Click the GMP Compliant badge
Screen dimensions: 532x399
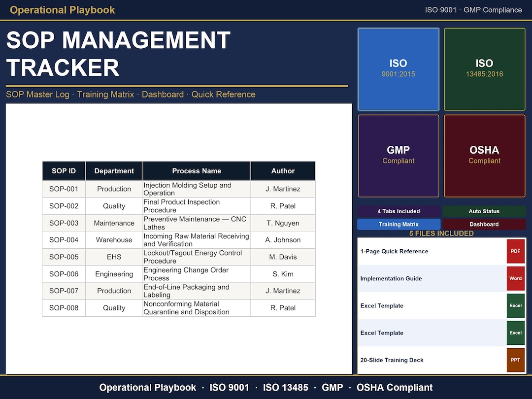point(398,156)
